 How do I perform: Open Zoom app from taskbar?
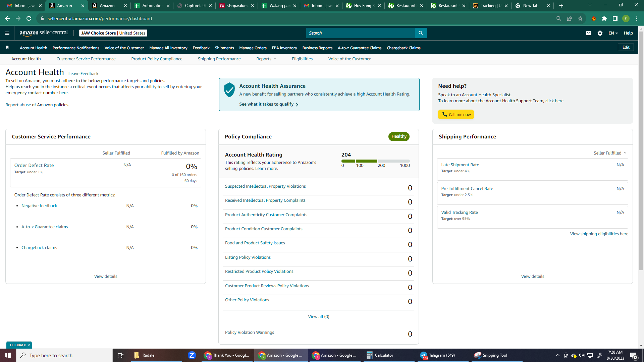pyautogui.click(x=192, y=355)
